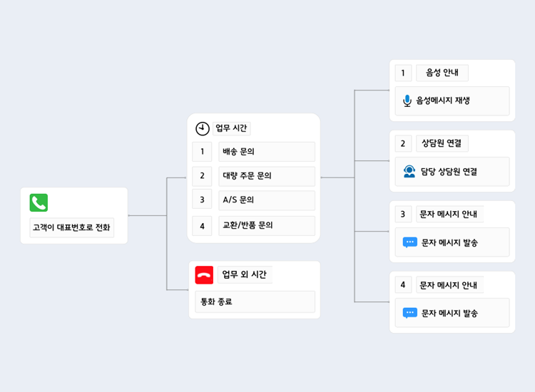Click number 4 badge beside 문자 메시지 안내

coord(403,285)
